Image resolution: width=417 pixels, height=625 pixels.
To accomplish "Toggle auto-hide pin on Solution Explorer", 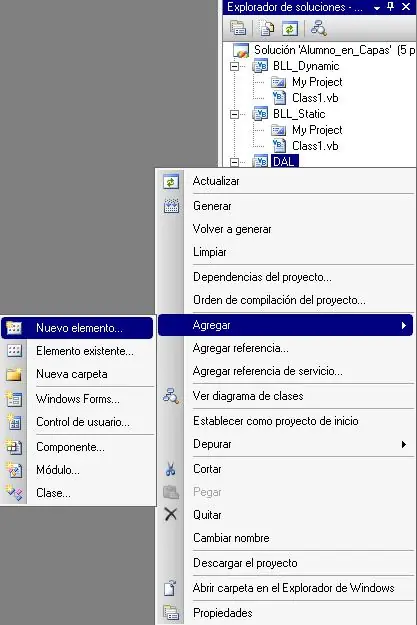I will tap(391, 6).
